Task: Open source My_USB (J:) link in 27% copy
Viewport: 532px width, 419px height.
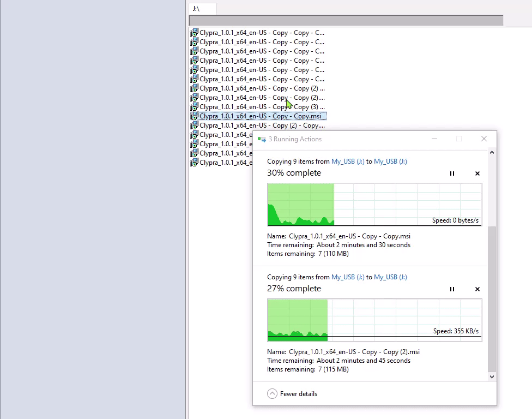Action: 348,277
